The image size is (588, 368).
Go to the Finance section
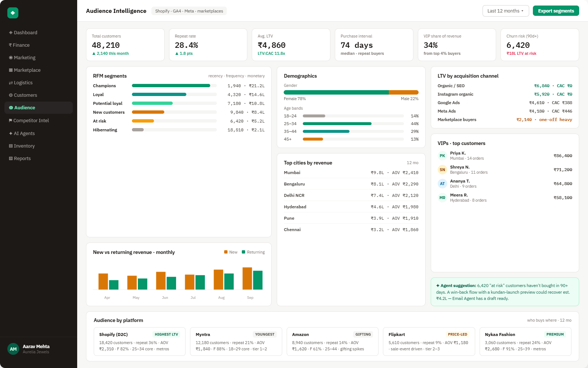[x=39, y=45]
